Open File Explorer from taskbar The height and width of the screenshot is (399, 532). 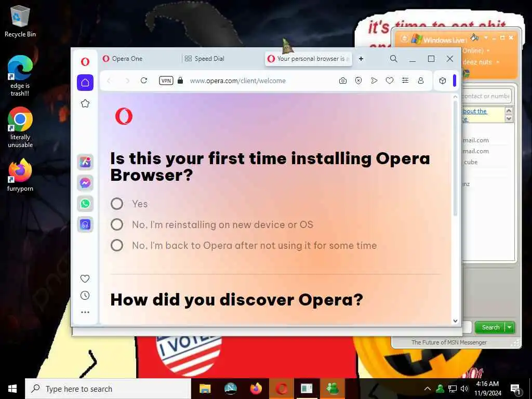[x=205, y=389]
